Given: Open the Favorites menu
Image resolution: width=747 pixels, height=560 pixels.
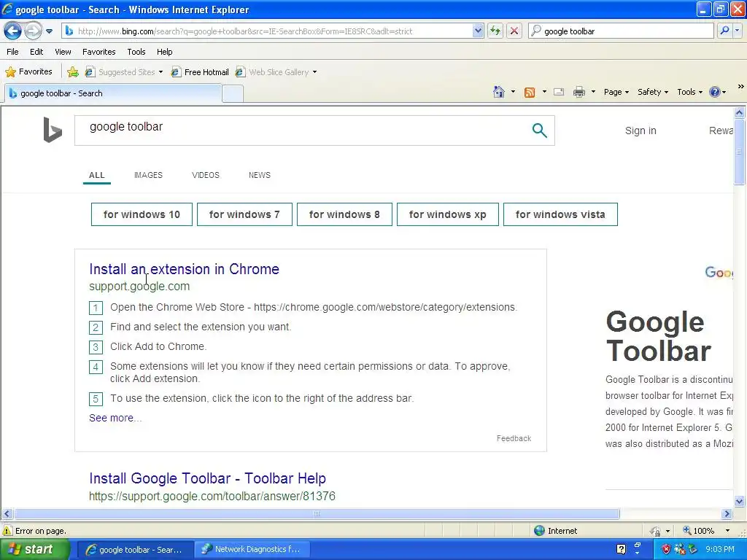Looking at the screenshot, I should (98, 52).
